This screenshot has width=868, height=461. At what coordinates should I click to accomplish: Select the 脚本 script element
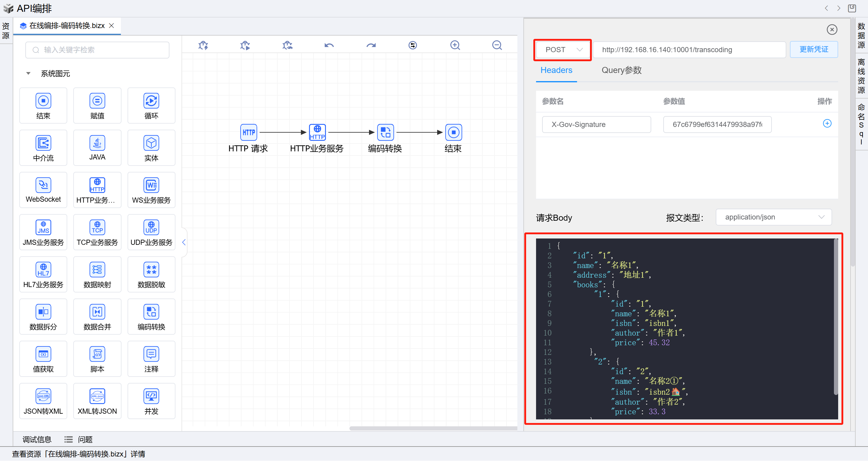pyautogui.click(x=97, y=359)
